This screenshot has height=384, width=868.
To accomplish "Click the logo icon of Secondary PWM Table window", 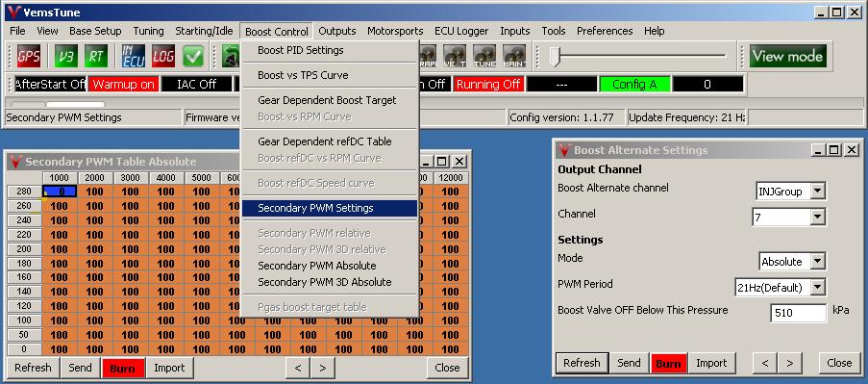I will [15, 162].
